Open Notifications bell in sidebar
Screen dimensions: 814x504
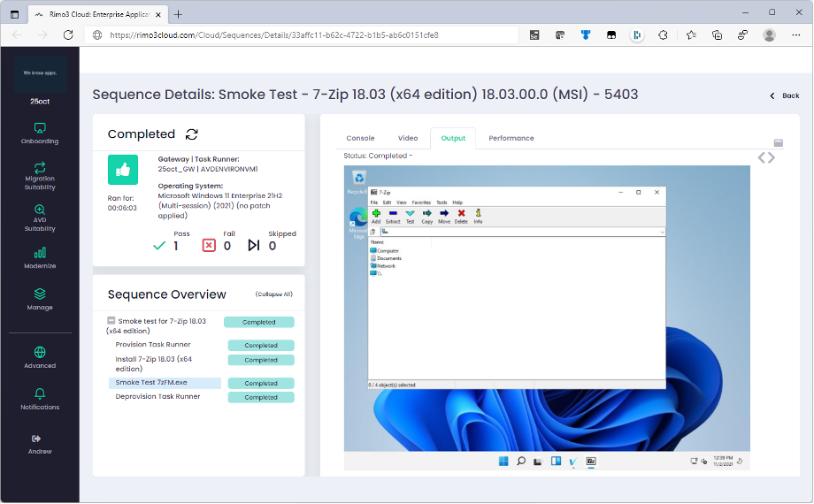pyautogui.click(x=40, y=393)
